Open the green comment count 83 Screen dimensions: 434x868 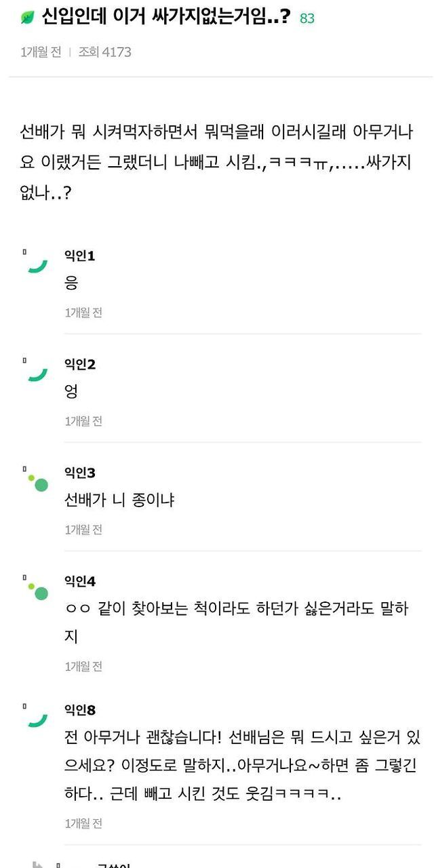307,18
